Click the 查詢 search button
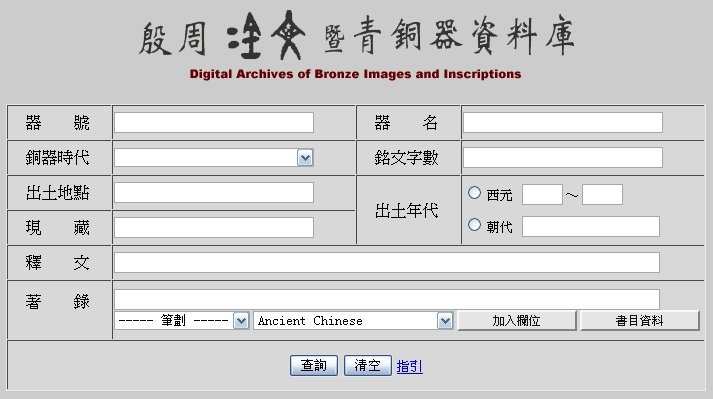The width and height of the screenshot is (713, 399). tap(314, 365)
